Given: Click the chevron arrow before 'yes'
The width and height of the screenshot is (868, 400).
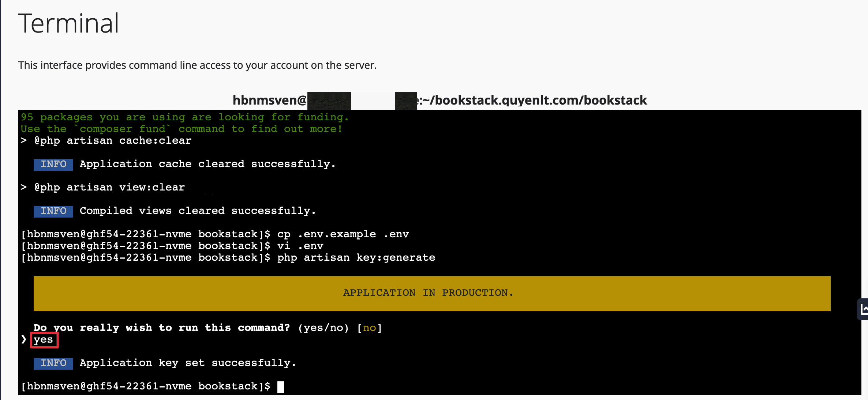Looking at the screenshot, I should click(24, 340).
